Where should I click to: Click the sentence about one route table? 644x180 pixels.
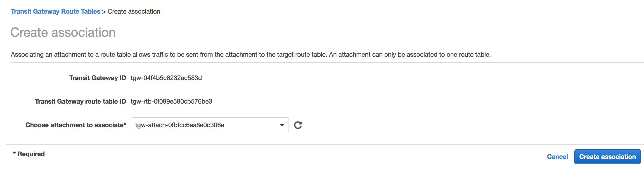pyautogui.click(x=410, y=55)
